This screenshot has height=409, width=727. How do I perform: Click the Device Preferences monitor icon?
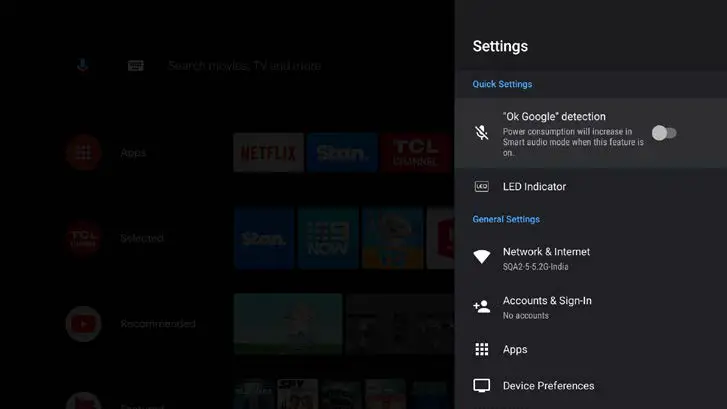click(482, 386)
